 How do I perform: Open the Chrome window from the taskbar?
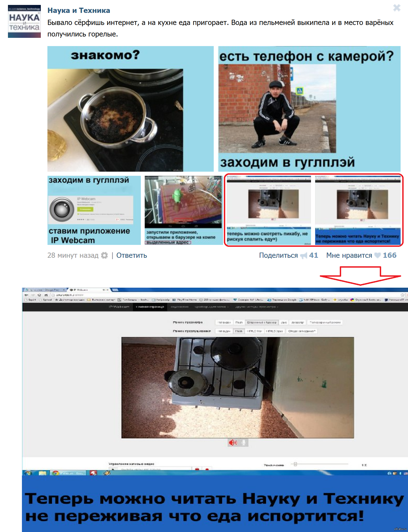point(68,473)
